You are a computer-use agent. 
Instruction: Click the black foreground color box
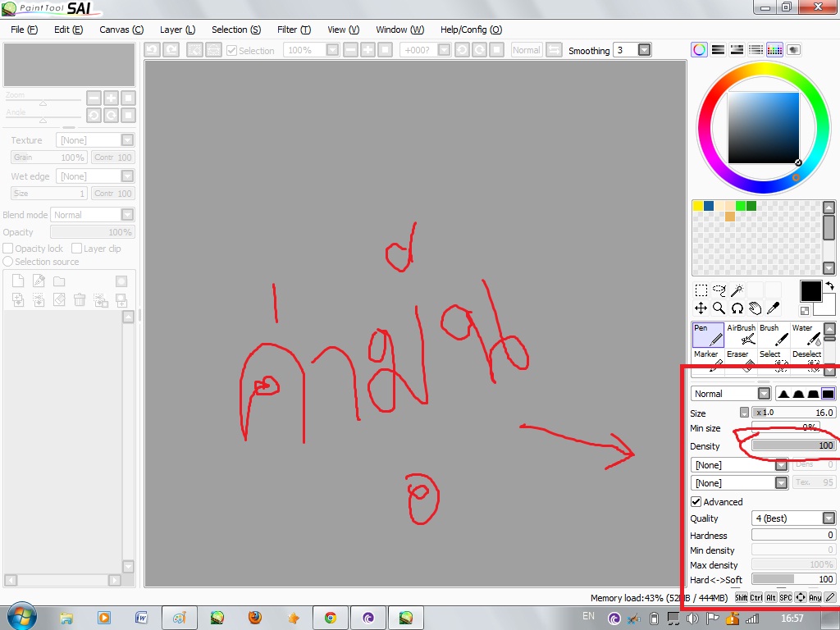(810, 291)
